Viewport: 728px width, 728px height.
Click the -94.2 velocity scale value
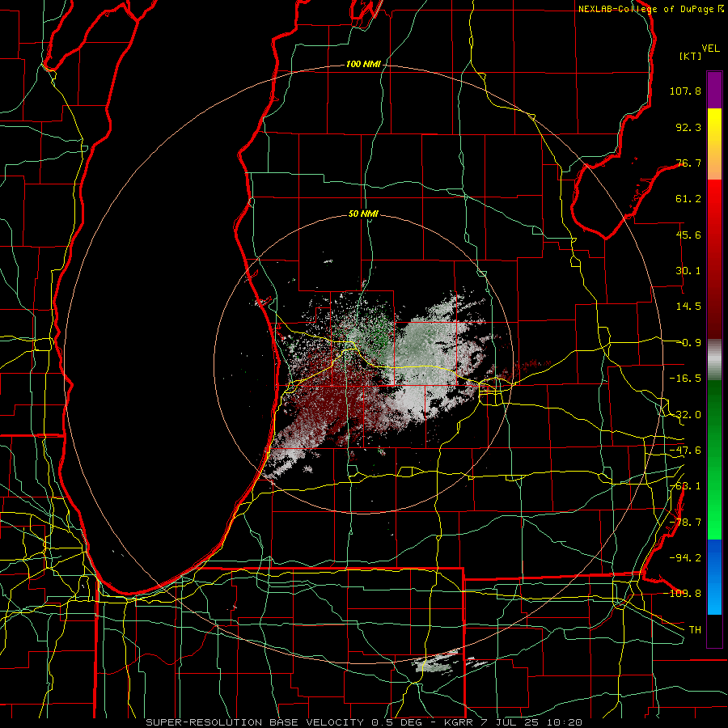click(x=685, y=557)
